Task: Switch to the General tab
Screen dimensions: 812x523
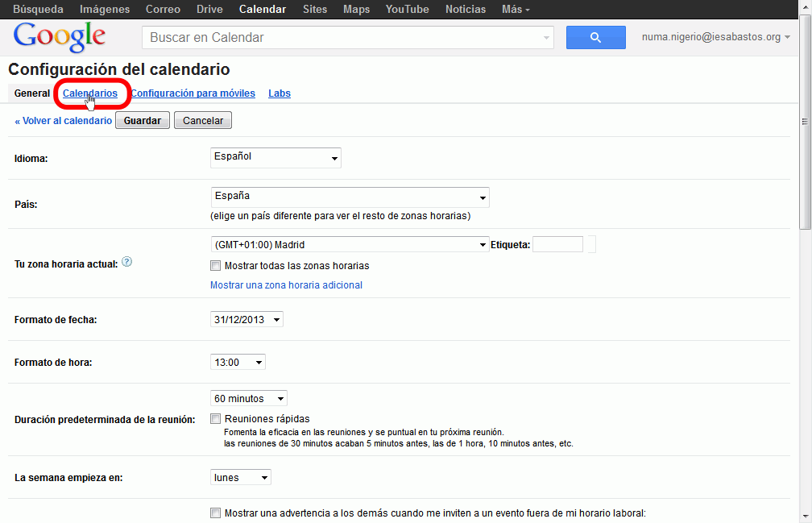Action: (x=32, y=93)
